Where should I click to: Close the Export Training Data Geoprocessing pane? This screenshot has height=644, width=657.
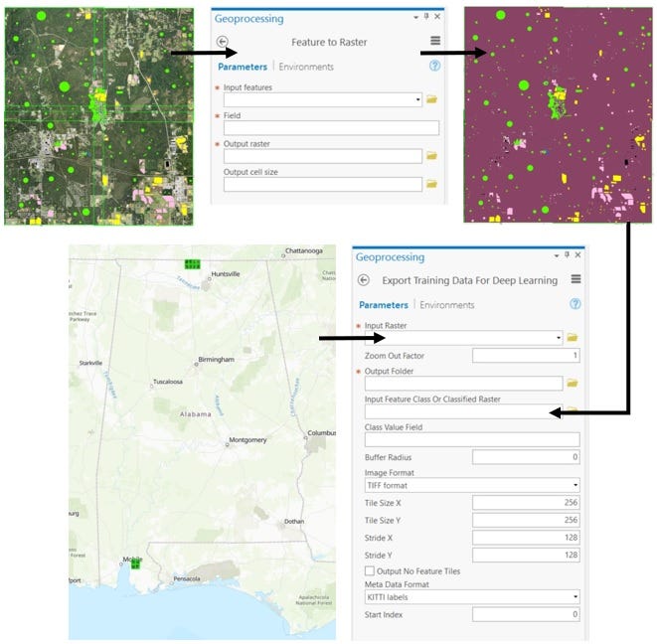577,254
